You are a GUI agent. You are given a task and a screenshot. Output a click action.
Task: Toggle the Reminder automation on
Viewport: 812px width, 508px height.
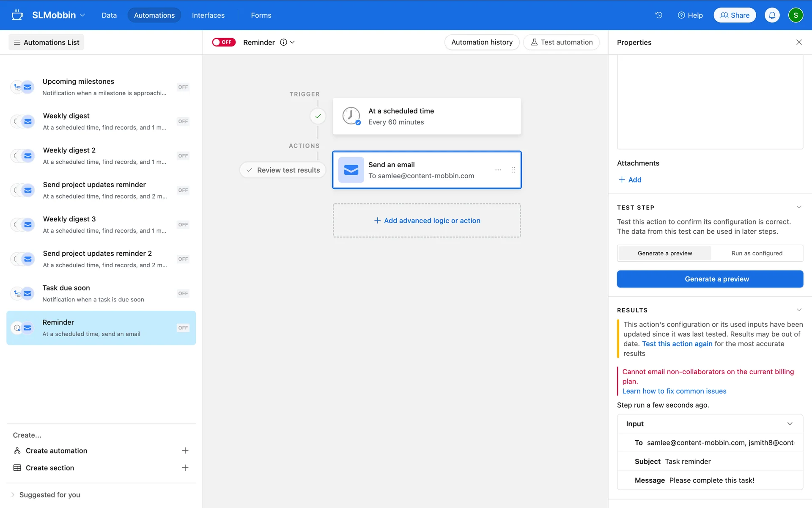pos(223,42)
